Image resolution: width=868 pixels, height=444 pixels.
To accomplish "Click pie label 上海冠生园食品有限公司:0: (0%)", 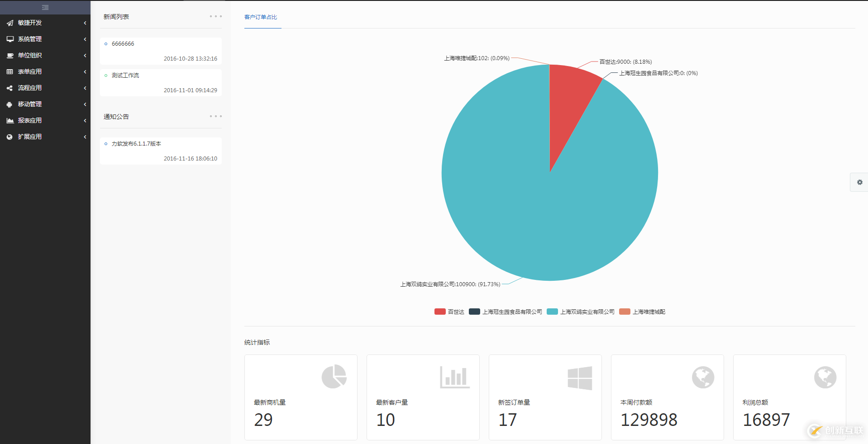I will [x=658, y=73].
